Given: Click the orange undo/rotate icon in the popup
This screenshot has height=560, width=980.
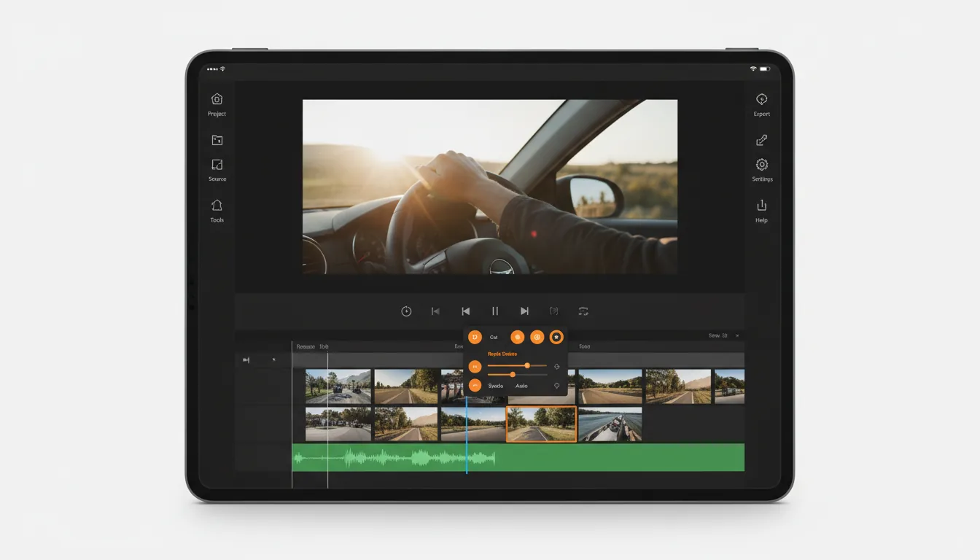Looking at the screenshot, I should tap(475, 337).
